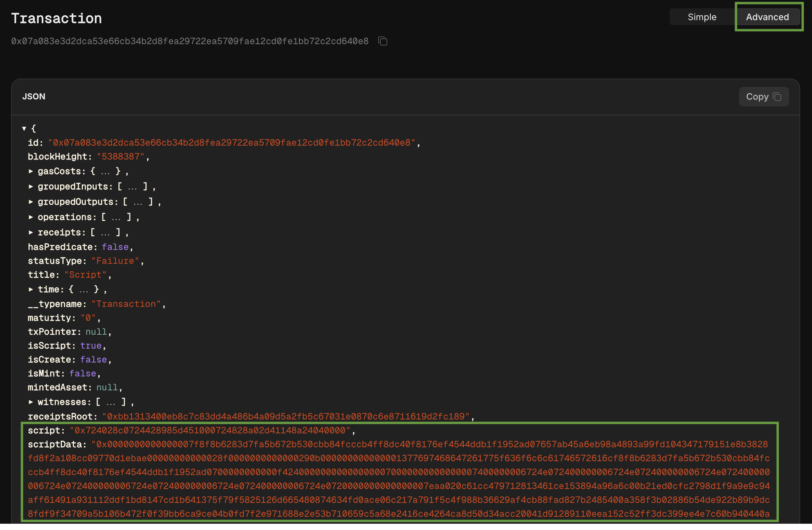Click the hasPredicate false value

coord(115,247)
